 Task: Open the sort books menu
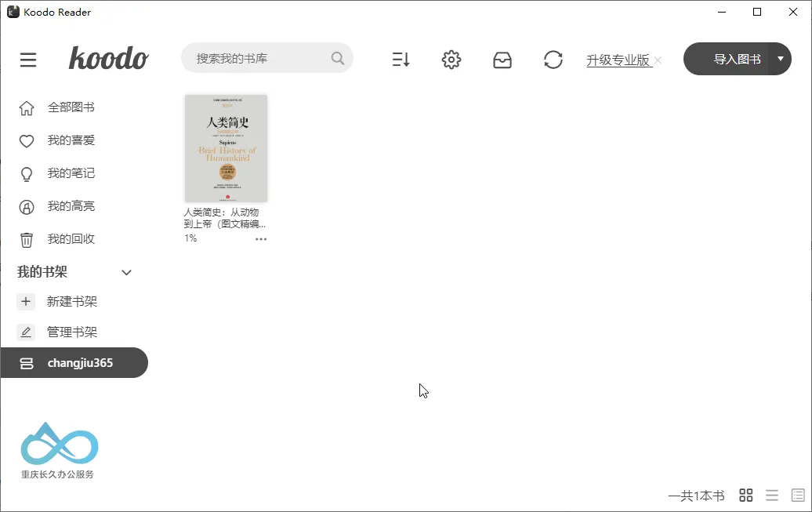coord(401,60)
